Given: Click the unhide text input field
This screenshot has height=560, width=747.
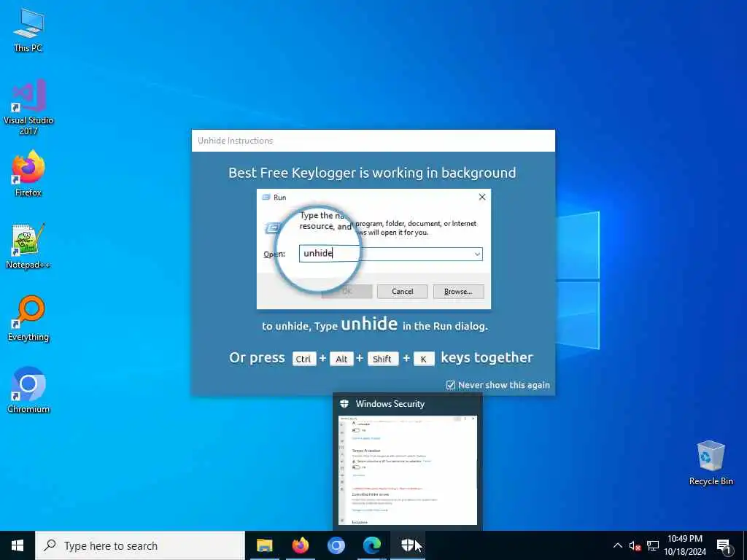Looking at the screenshot, I should point(391,254).
